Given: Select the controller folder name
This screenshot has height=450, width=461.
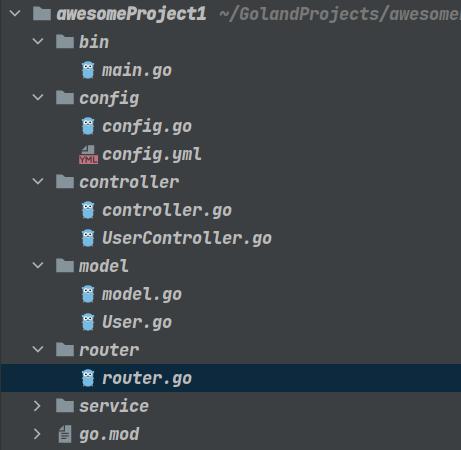Looking at the screenshot, I should [x=129, y=182].
